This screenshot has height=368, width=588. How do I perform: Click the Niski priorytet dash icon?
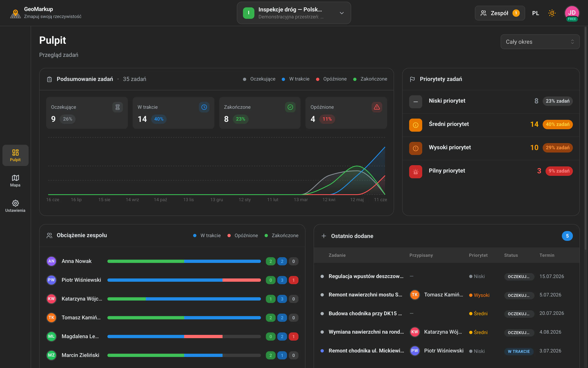pos(415,102)
